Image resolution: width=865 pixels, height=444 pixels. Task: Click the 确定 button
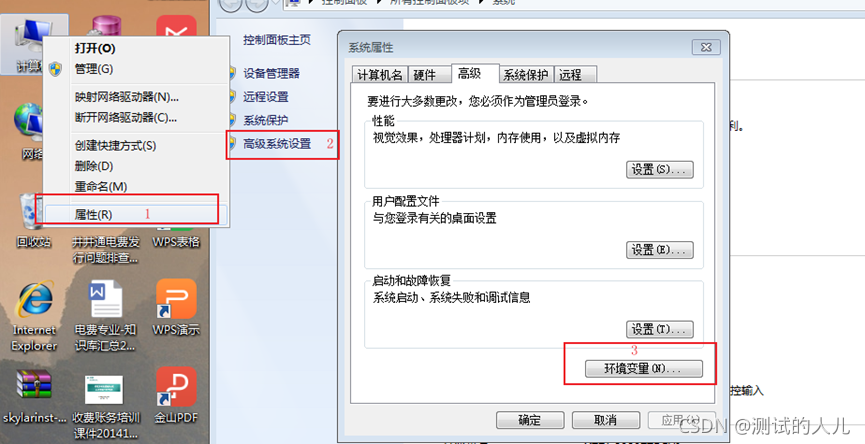pos(530,420)
